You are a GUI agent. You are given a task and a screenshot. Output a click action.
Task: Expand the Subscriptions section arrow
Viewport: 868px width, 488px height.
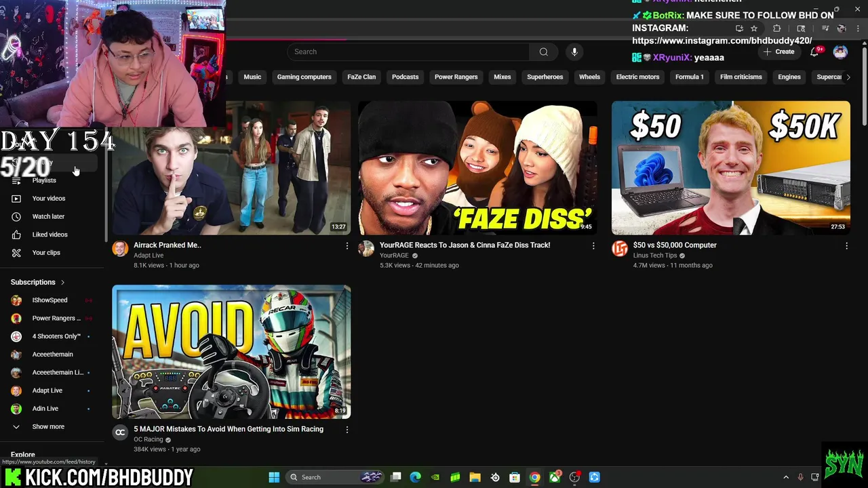coord(62,283)
